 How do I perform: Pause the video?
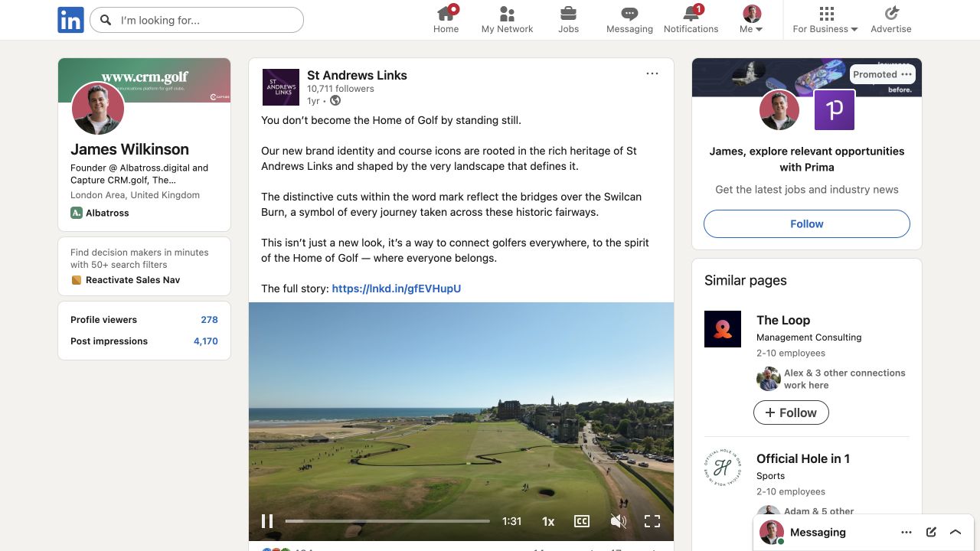[267, 521]
